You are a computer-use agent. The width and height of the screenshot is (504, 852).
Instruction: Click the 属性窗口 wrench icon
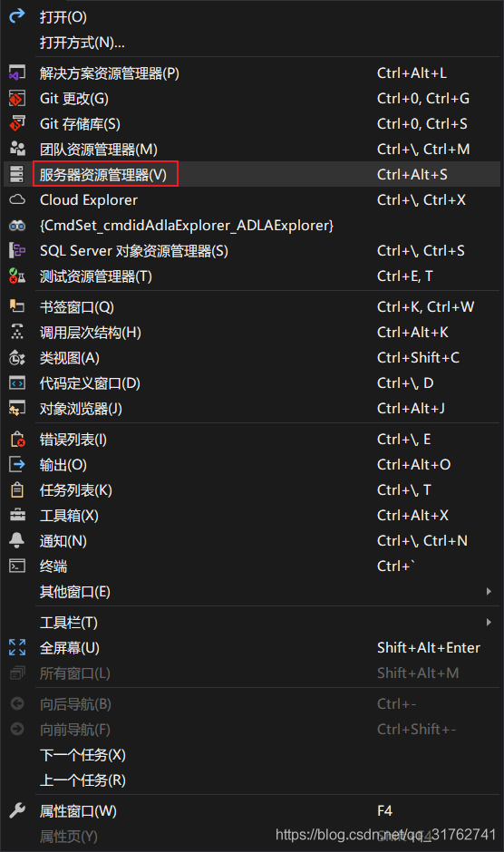17,810
